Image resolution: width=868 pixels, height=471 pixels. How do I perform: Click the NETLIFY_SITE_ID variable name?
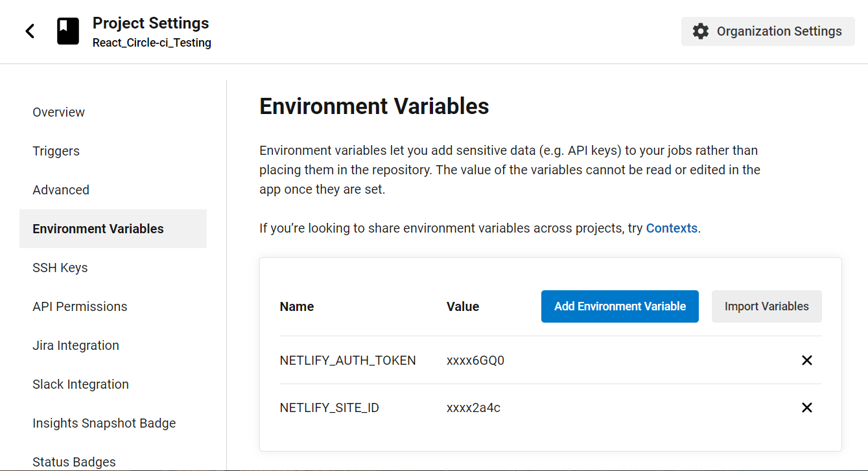329,408
